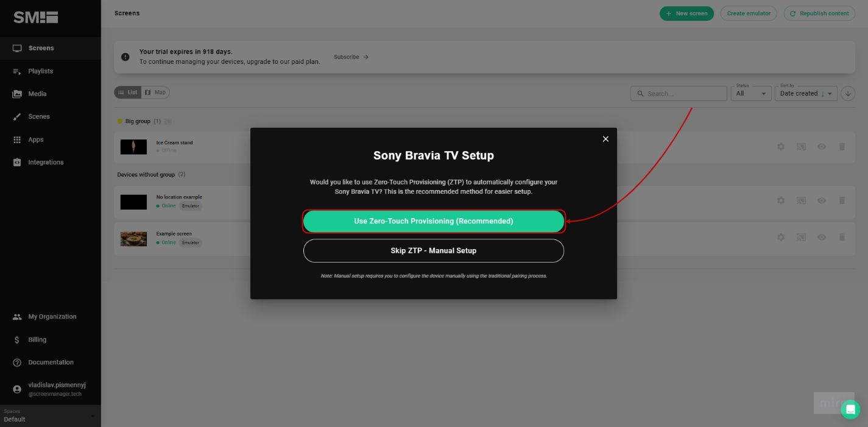
Task: Click cast icon for No location example
Action: pos(802,200)
